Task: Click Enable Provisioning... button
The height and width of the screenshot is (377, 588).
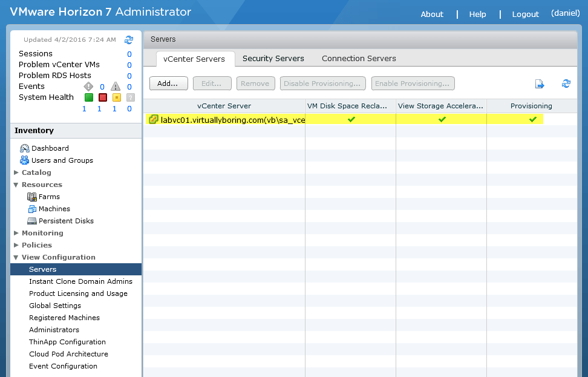Action: [x=413, y=84]
